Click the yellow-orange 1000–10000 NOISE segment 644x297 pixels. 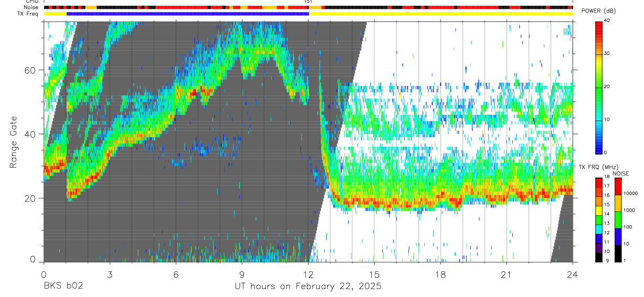[x=618, y=203]
